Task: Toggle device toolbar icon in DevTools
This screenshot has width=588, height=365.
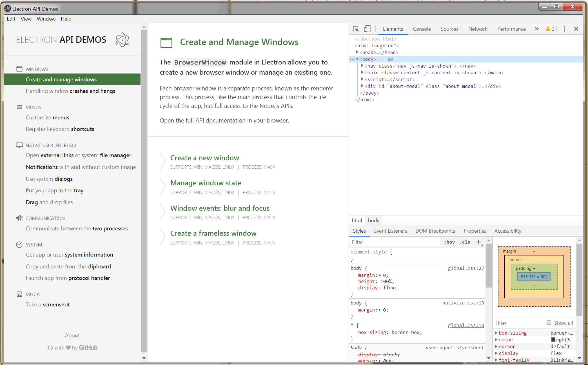Action: pyautogui.click(x=367, y=29)
